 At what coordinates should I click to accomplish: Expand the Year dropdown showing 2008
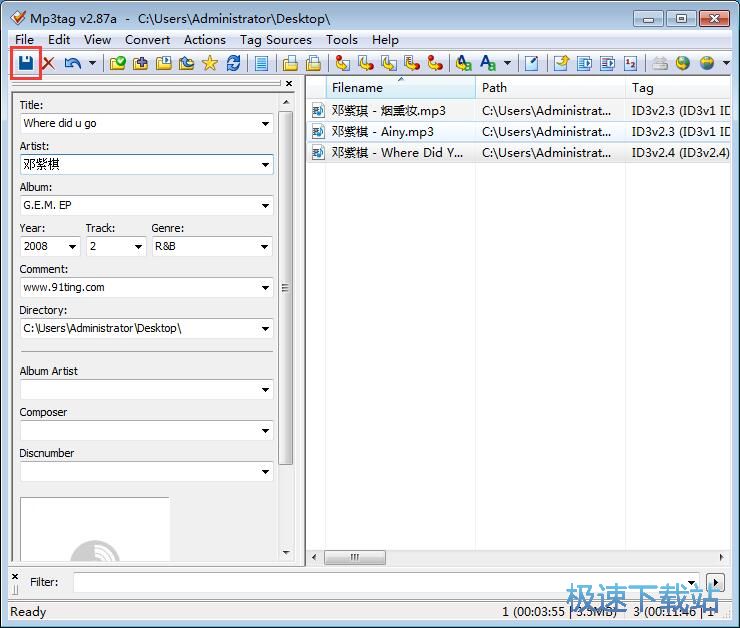(x=72, y=246)
